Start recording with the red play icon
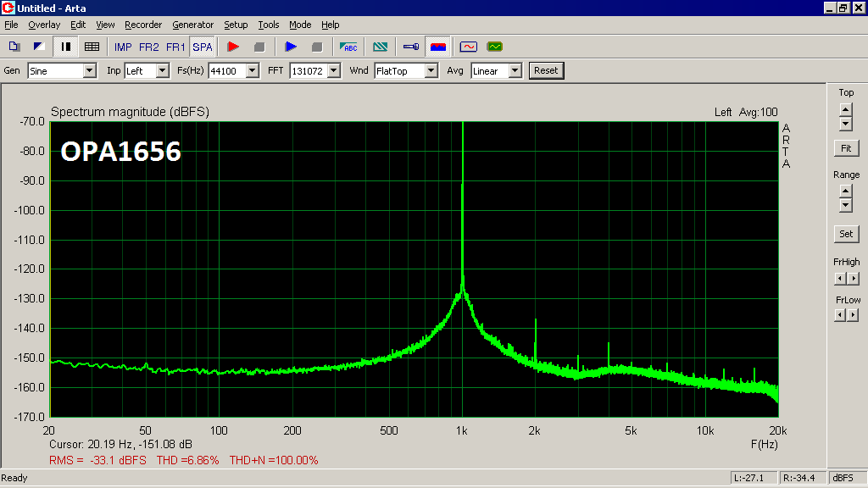Viewport: 868px width, 488px height. pyautogui.click(x=233, y=47)
